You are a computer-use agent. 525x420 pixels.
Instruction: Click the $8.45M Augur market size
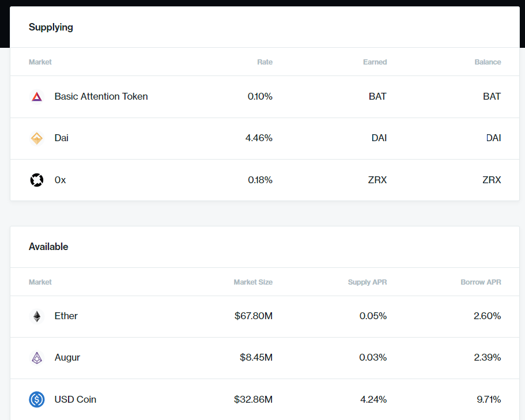256,357
